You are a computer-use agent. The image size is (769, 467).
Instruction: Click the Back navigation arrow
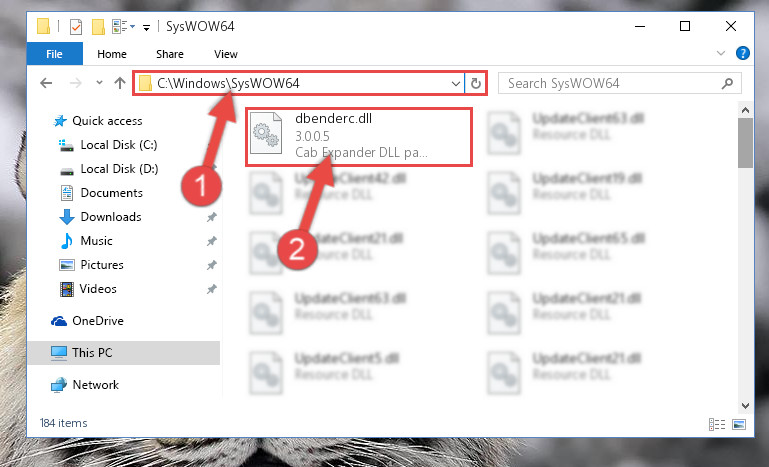pos(46,83)
